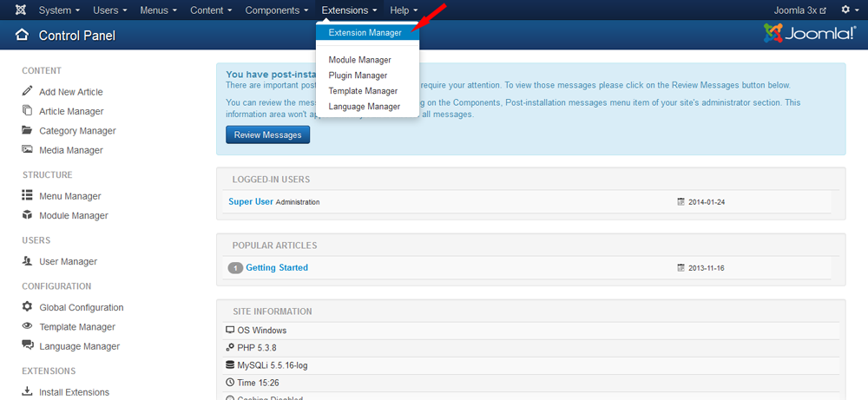This screenshot has height=400, width=868.
Task: Click the Global Configuration gear icon
Action: pos(27,307)
